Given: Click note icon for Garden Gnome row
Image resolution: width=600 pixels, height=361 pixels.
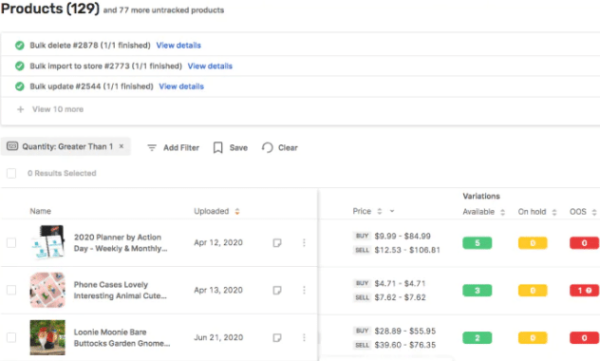Looking at the screenshot, I should point(277,338).
